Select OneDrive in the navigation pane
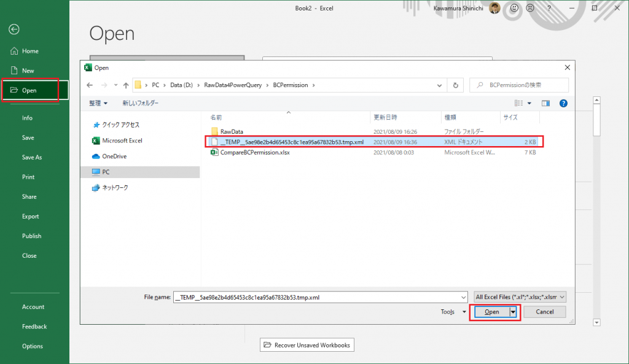Image resolution: width=629 pixels, height=364 pixels. pyautogui.click(x=115, y=157)
